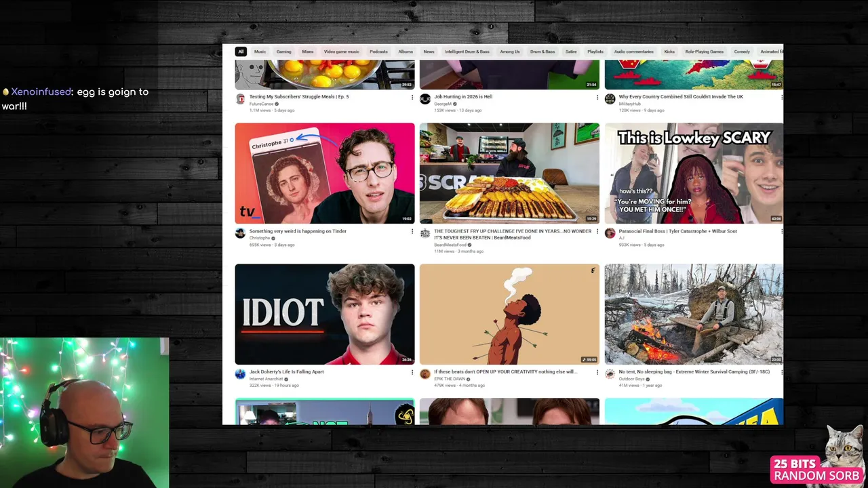Screen dimensions: 868x488
Task: Select Intelligent Drum & Bass chip
Action: [x=467, y=52]
